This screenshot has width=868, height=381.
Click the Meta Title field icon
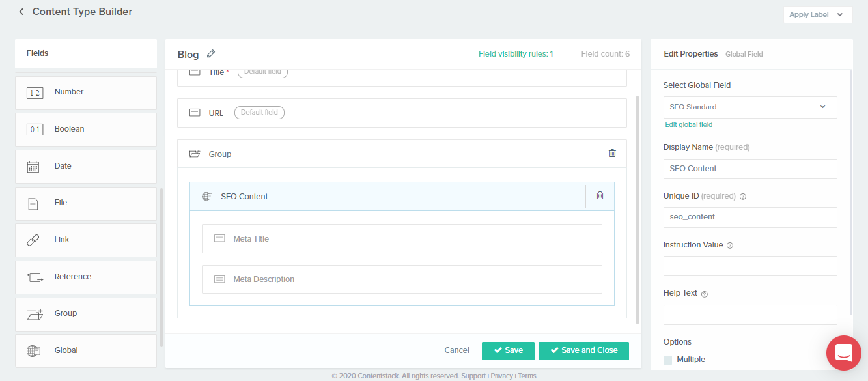point(219,238)
